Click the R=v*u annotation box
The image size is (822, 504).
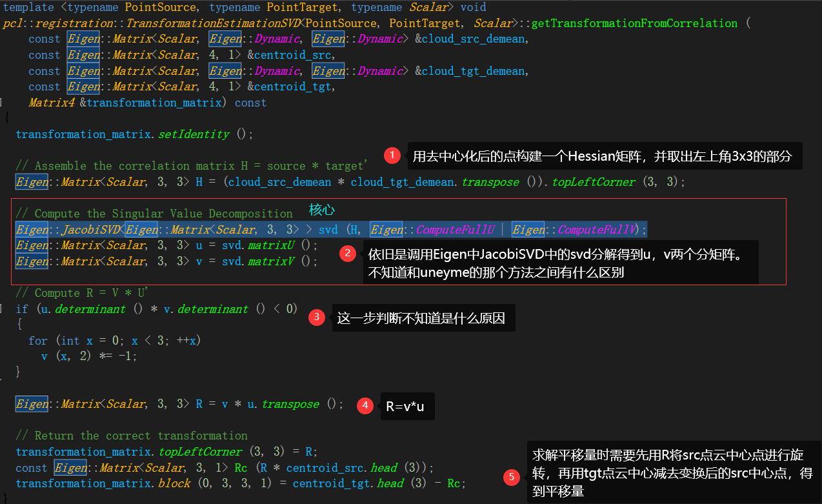(x=407, y=407)
